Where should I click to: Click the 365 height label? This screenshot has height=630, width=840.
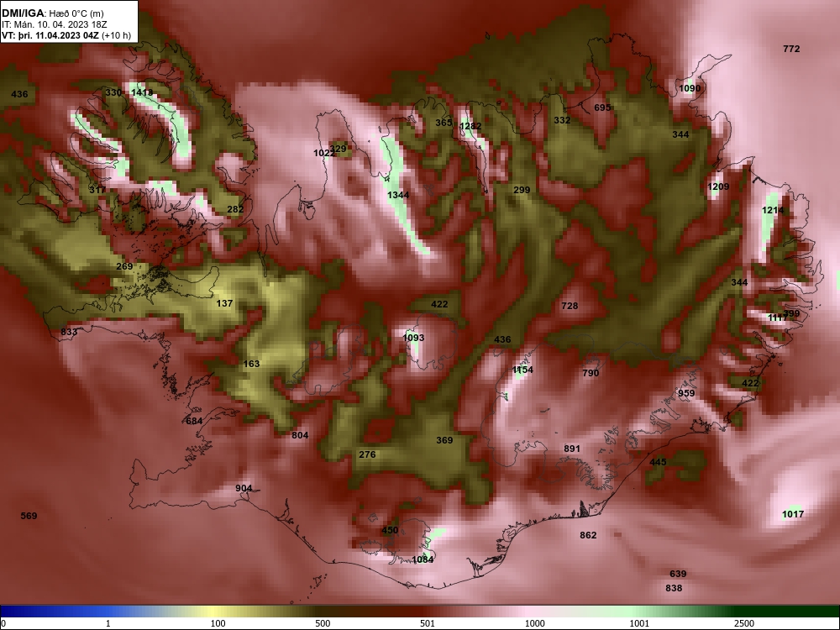click(444, 123)
